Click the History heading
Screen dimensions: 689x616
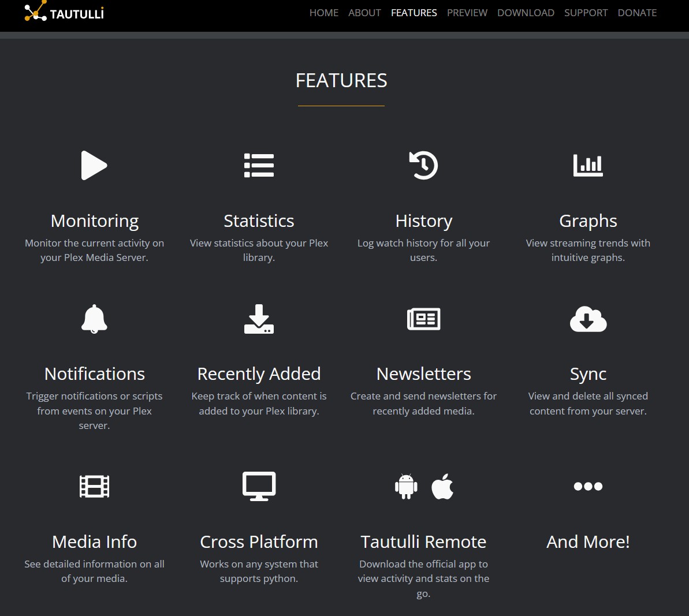pos(423,221)
